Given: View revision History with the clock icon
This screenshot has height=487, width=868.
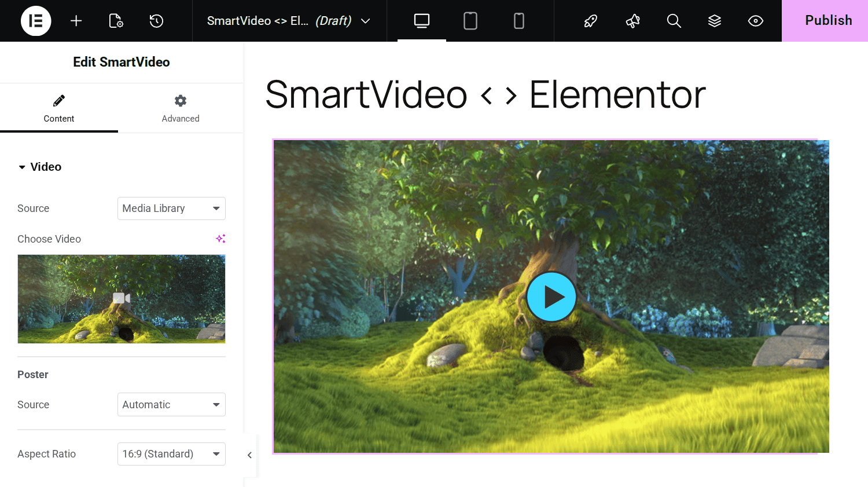Looking at the screenshot, I should point(156,21).
